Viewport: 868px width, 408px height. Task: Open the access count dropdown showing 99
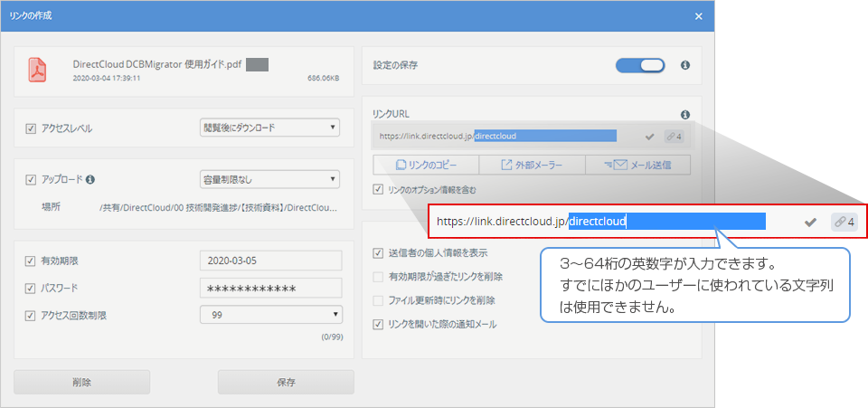[x=270, y=315]
